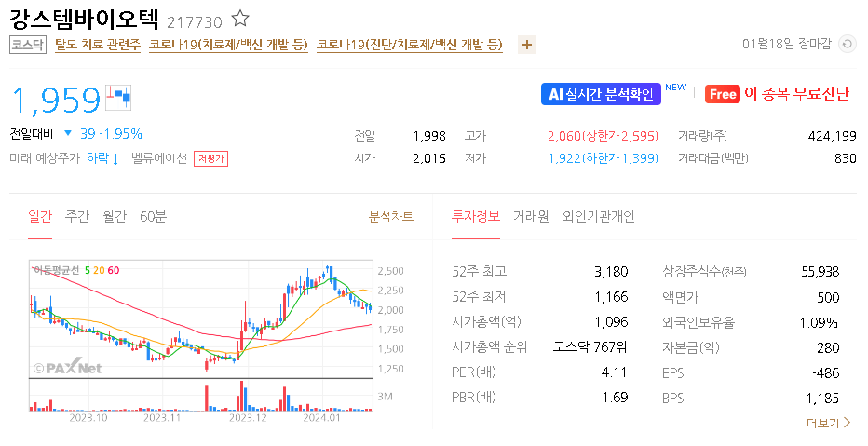
Task: Click the 52주 최저 value 1,166
Action: 611,297
